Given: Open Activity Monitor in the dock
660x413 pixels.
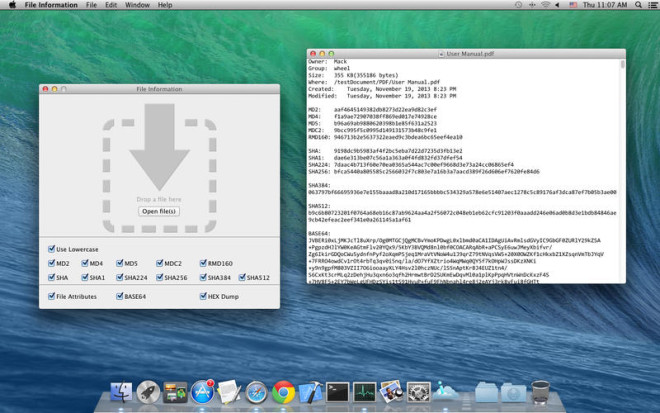Looking at the screenshot, I should (363, 393).
